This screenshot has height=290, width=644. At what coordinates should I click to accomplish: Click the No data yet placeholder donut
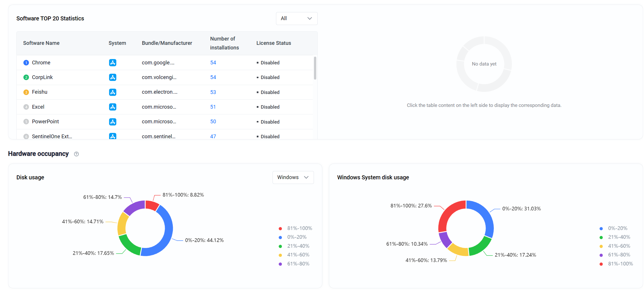[484, 64]
